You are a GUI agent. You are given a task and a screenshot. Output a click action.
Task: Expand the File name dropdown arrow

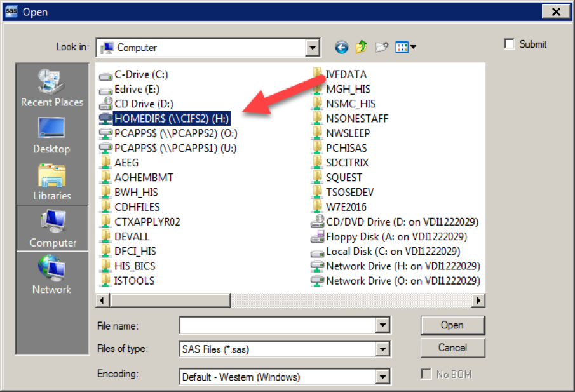click(382, 325)
